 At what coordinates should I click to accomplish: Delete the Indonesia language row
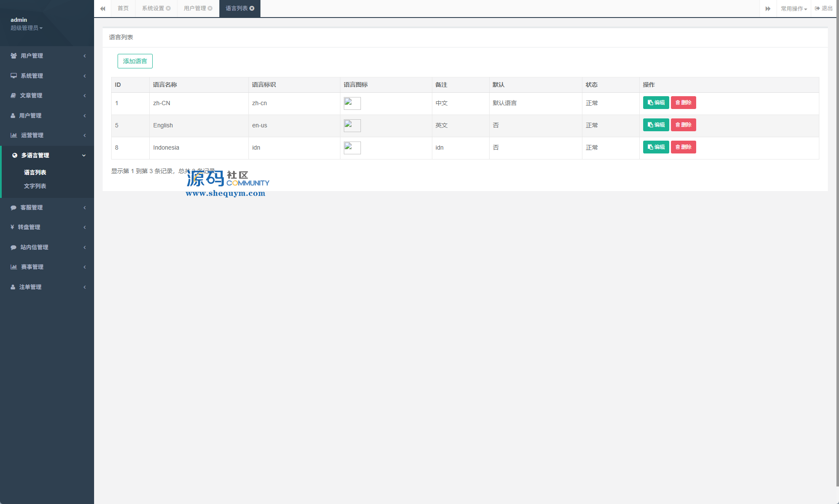[x=683, y=147]
